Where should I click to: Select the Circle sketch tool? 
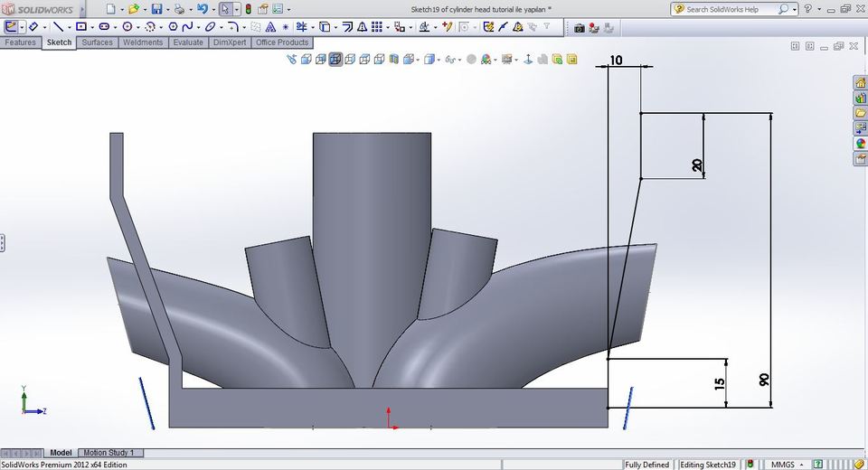(x=127, y=26)
